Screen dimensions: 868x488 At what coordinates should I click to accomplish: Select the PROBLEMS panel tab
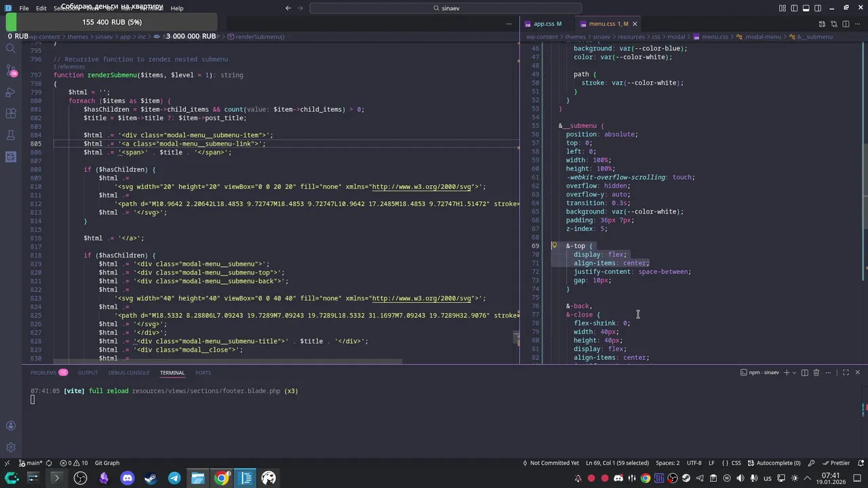(x=49, y=373)
